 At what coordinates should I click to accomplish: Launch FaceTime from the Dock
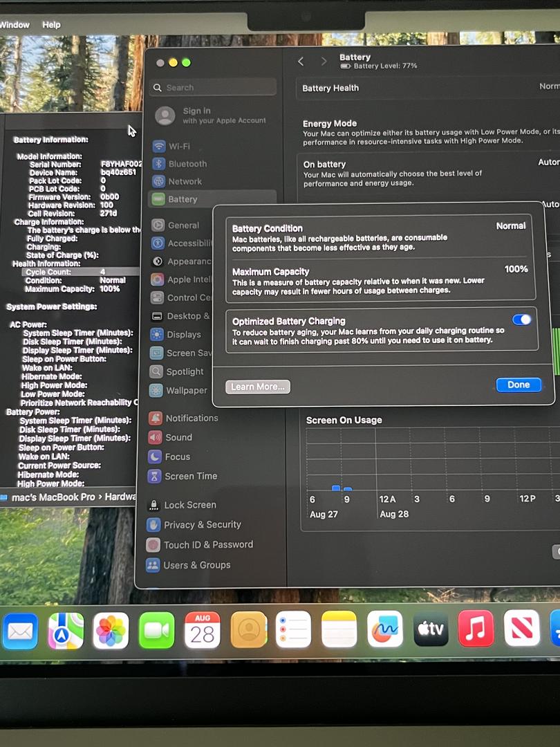pyautogui.click(x=157, y=631)
